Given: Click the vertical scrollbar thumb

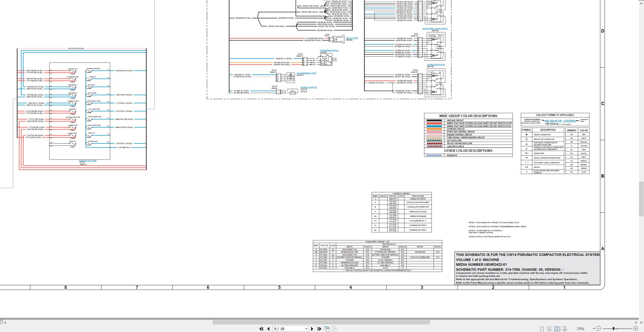Looking at the screenshot, I should tap(641, 199).
